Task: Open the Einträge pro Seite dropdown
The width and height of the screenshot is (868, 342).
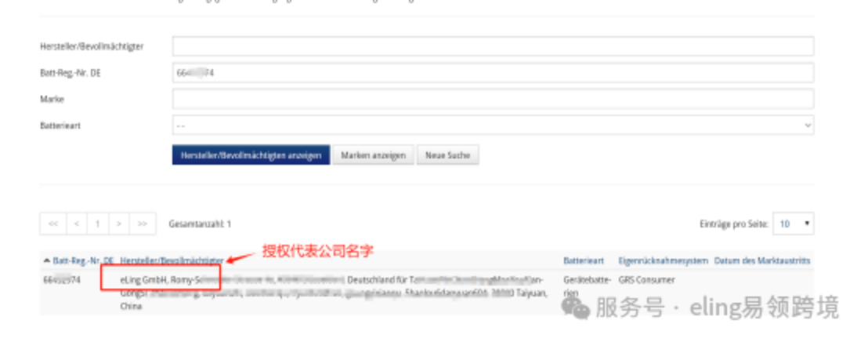Action: [x=794, y=224]
